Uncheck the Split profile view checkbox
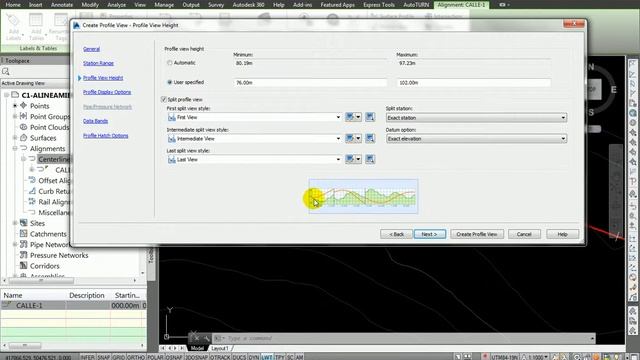 click(x=164, y=100)
